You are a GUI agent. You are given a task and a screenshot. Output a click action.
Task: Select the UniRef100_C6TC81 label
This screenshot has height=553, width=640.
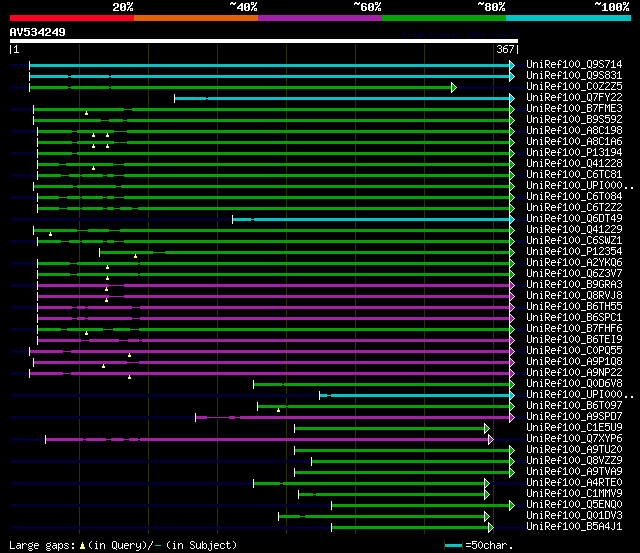click(574, 175)
